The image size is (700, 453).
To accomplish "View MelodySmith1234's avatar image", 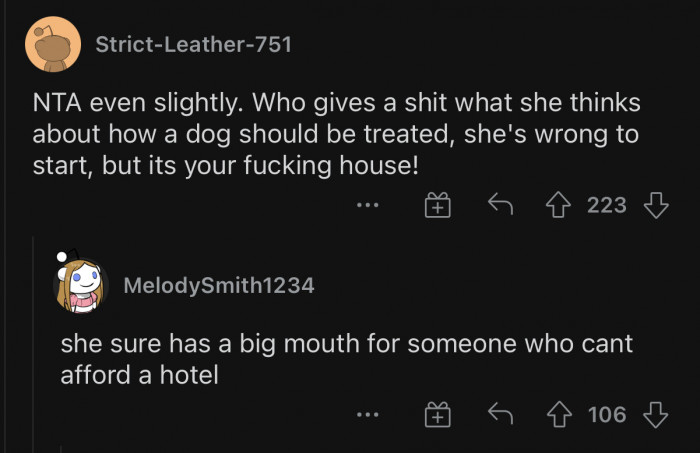I will click(79, 284).
